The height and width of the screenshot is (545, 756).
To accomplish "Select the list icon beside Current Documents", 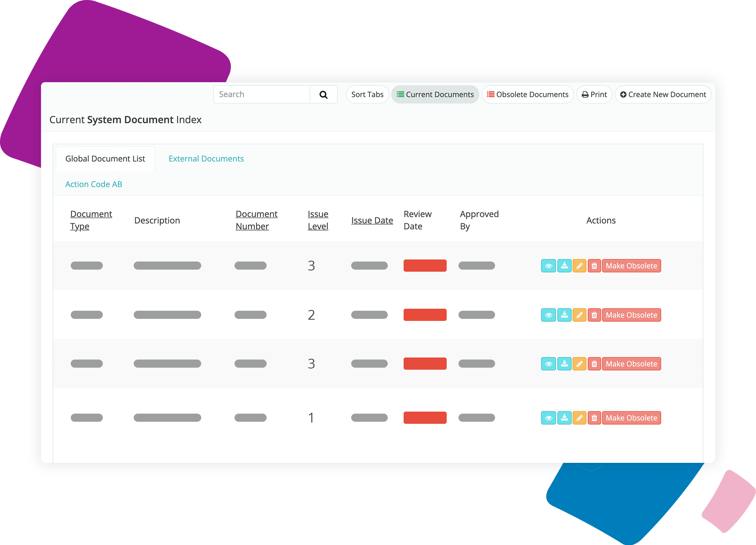I will 400,94.
